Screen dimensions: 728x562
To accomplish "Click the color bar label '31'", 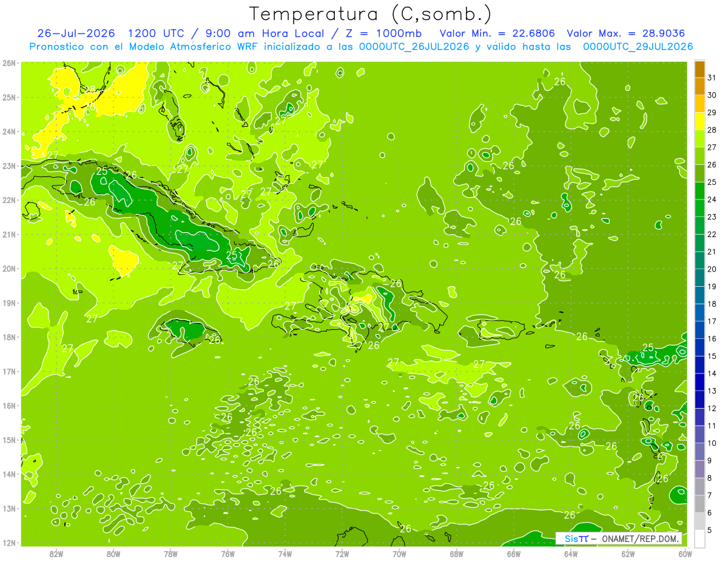I will coord(712,78).
